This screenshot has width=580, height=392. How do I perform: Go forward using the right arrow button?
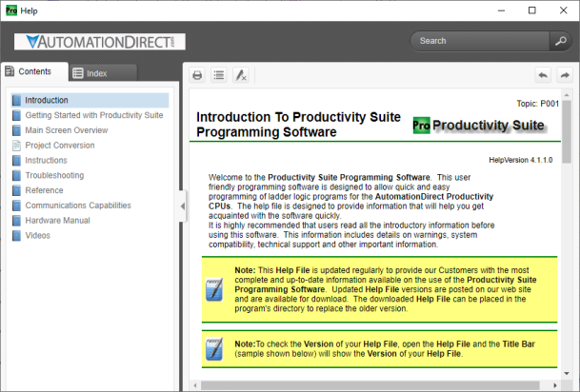564,74
